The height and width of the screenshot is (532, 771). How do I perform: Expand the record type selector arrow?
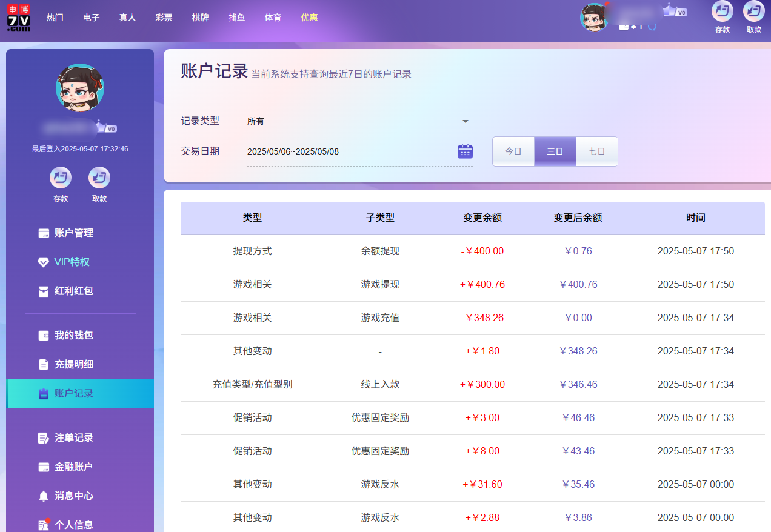tap(465, 121)
